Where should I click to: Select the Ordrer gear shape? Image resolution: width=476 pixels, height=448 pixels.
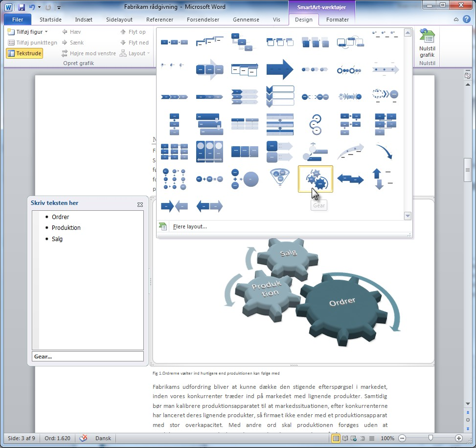point(342,310)
